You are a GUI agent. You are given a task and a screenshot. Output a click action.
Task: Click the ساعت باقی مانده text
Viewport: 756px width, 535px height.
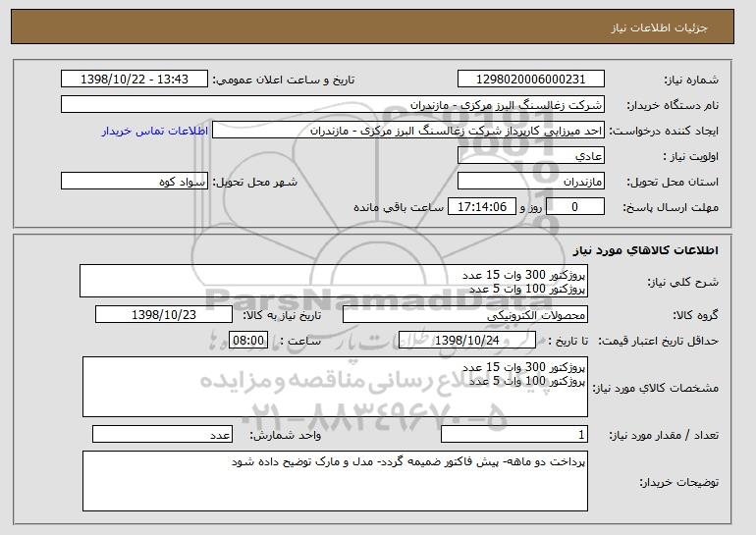pos(399,207)
